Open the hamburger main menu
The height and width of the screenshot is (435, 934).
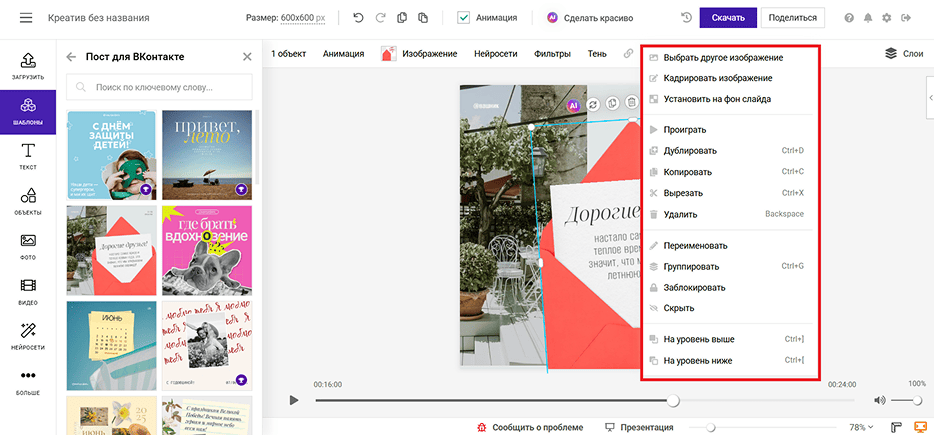tap(26, 18)
